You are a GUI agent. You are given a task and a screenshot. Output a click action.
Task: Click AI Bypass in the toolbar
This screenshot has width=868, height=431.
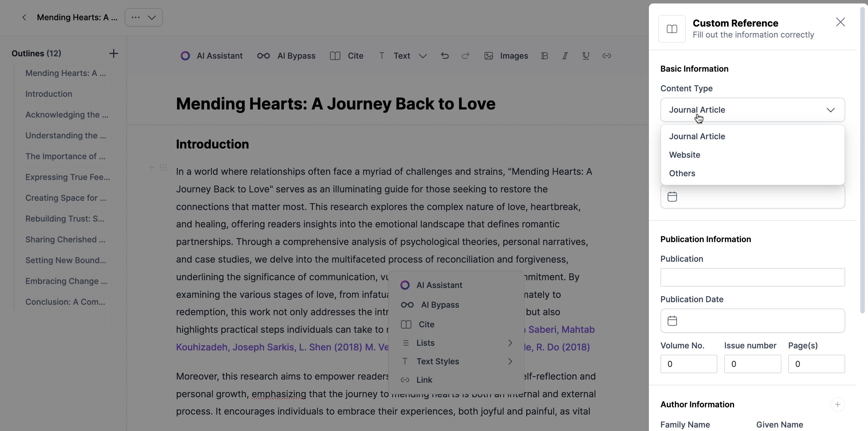pyautogui.click(x=286, y=56)
